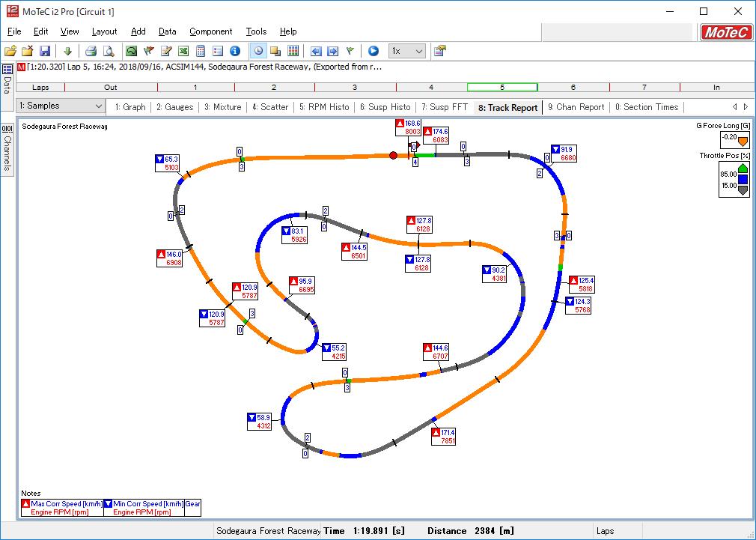Click the green download arrow icon
This screenshot has width=756, height=540.
click(x=67, y=51)
